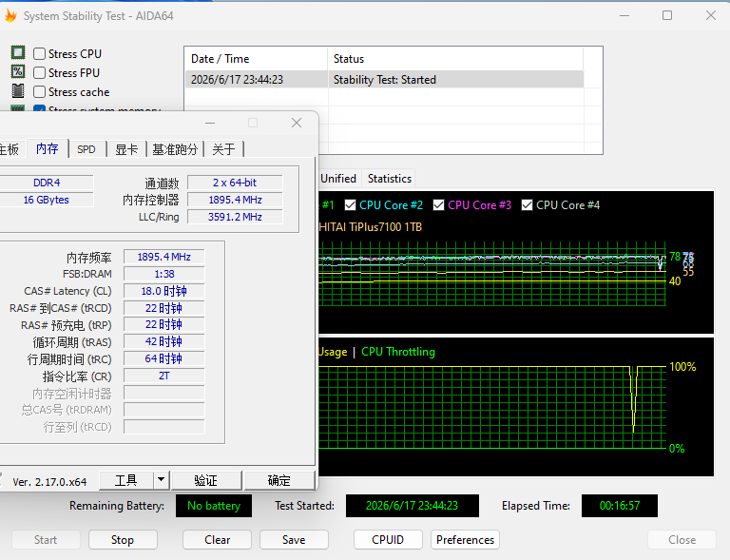Click the Clear button
This screenshot has width=730, height=560.
217,540
